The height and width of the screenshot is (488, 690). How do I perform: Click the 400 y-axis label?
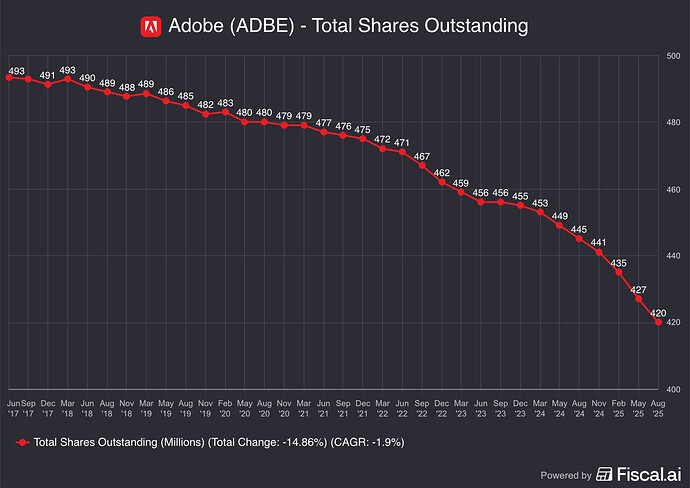pyautogui.click(x=673, y=390)
